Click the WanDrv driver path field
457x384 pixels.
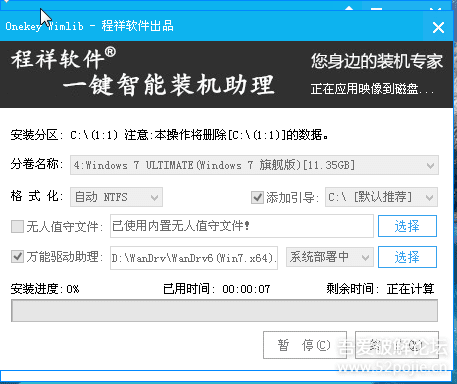(x=194, y=258)
